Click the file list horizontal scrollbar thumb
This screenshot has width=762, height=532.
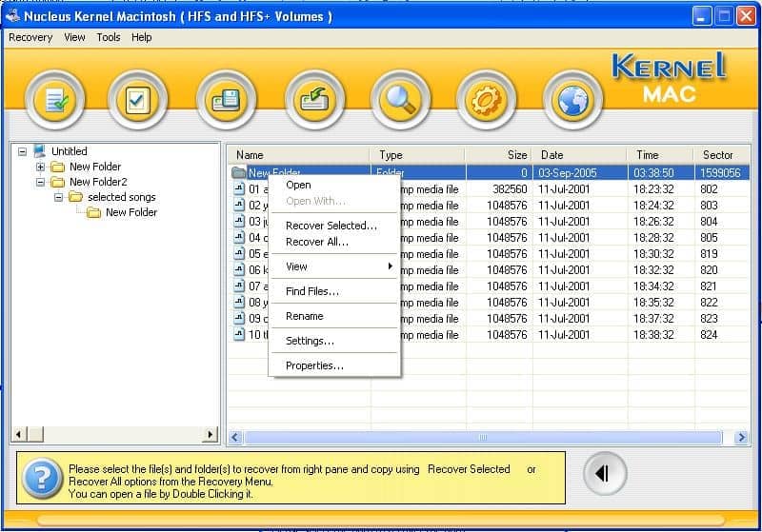pos(483,438)
